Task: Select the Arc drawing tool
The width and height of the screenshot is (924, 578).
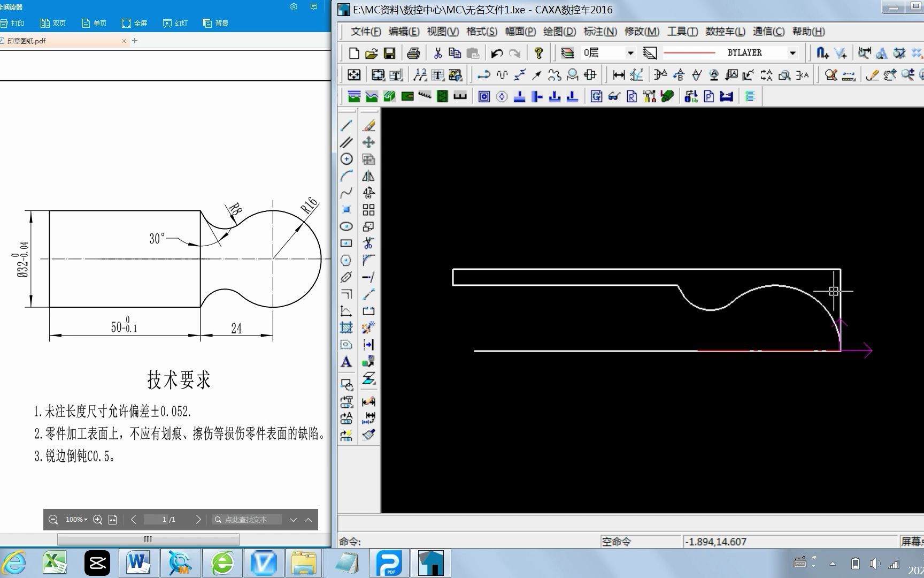Action: tap(346, 176)
